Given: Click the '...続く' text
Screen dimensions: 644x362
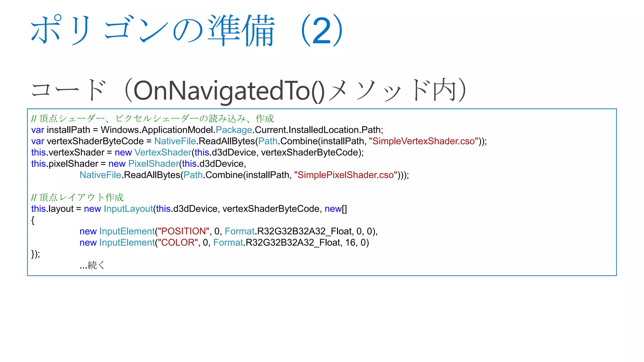Looking at the screenshot, I should click(92, 265).
